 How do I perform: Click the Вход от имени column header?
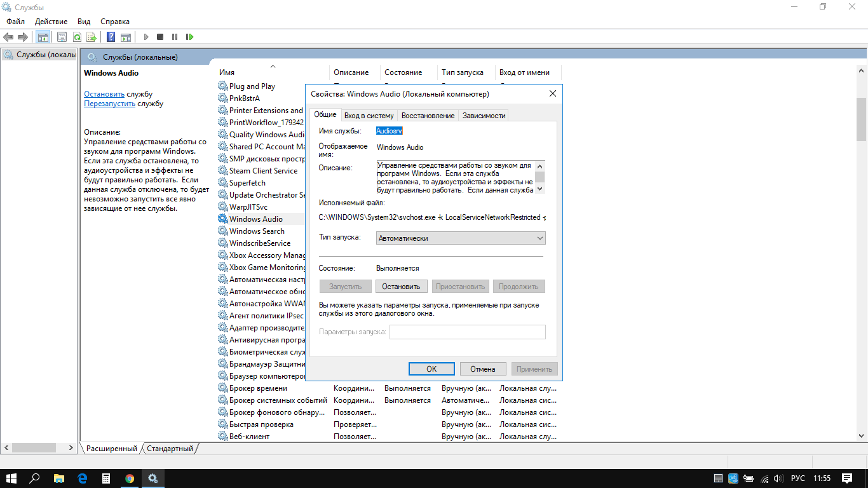tap(527, 72)
